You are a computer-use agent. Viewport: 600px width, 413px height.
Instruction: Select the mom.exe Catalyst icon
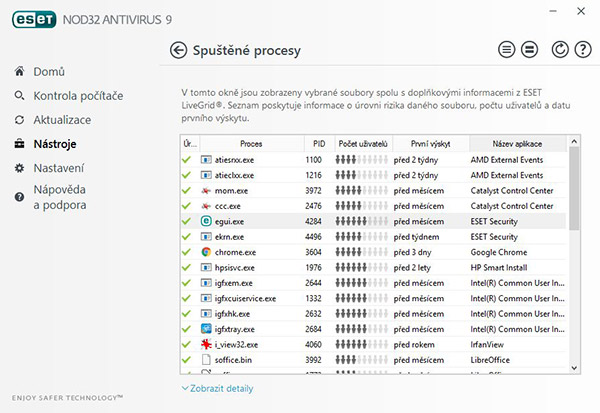click(x=206, y=191)
